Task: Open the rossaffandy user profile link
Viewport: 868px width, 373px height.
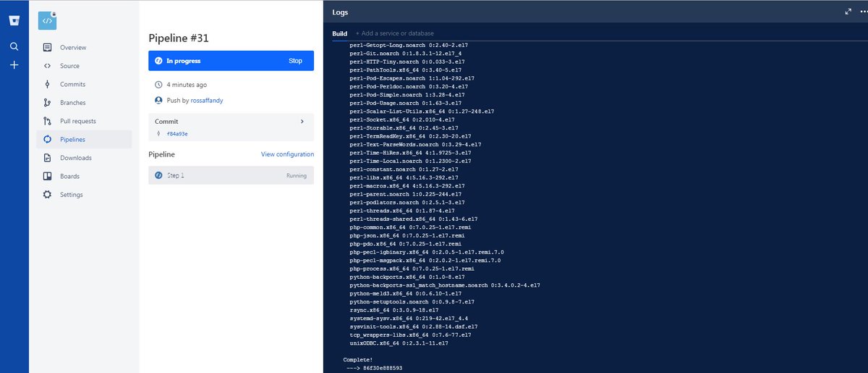Action: click(x=207, y=101)
